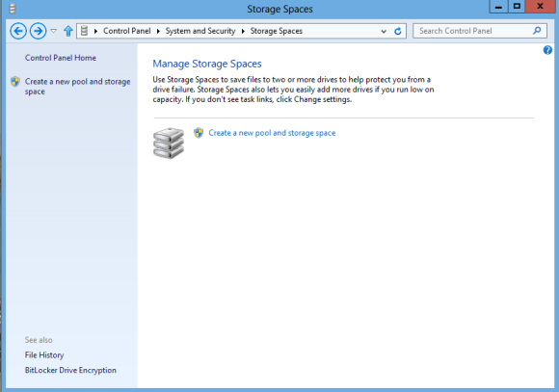Go up one level with Up arrow
The width and height of the screenshot is (559, 392).
point(68,31)
